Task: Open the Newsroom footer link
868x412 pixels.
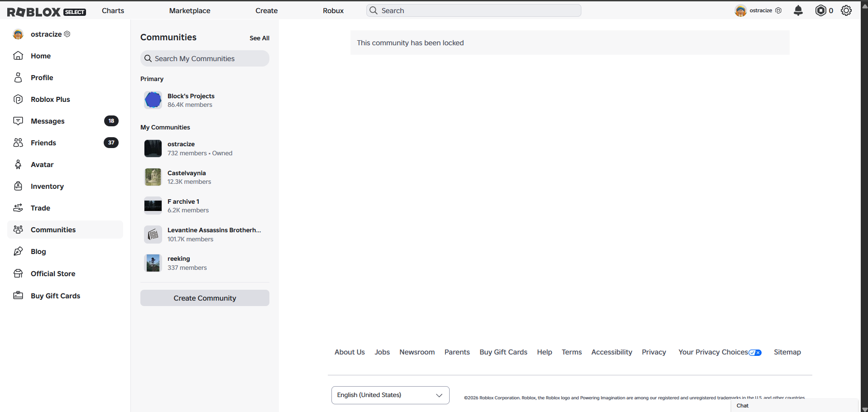Action: [x=417, y=352]
